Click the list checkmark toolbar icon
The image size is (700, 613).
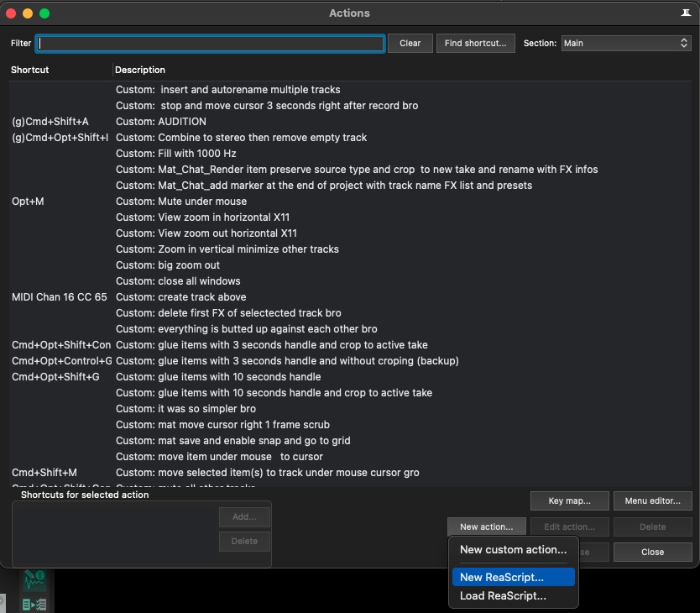click(x=34, y=604)
